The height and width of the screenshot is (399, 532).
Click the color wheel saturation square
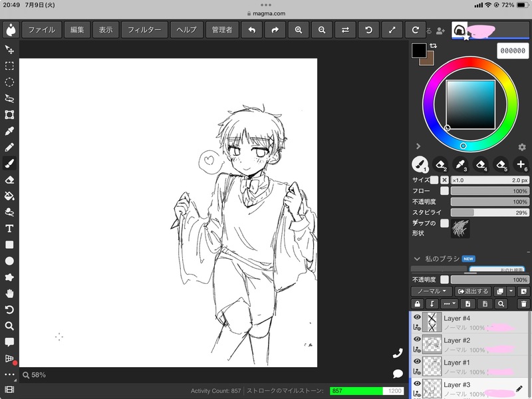pyautogui.click(x=470, y=104)
